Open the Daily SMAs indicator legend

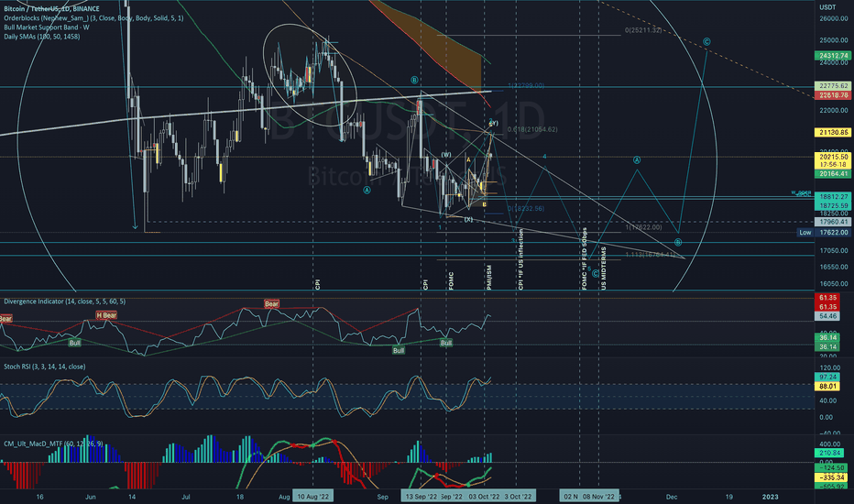coord(42,37)
